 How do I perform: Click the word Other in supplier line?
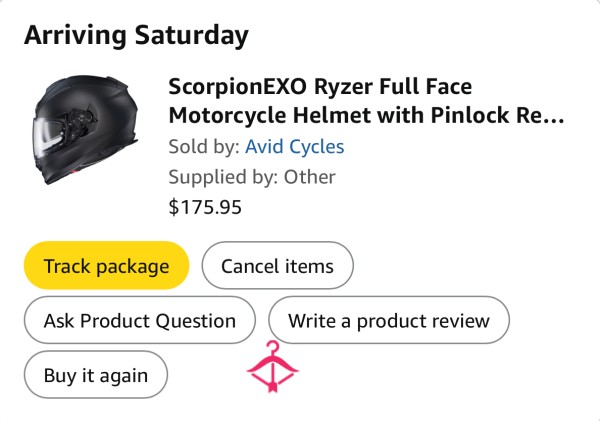coord(309,177)
